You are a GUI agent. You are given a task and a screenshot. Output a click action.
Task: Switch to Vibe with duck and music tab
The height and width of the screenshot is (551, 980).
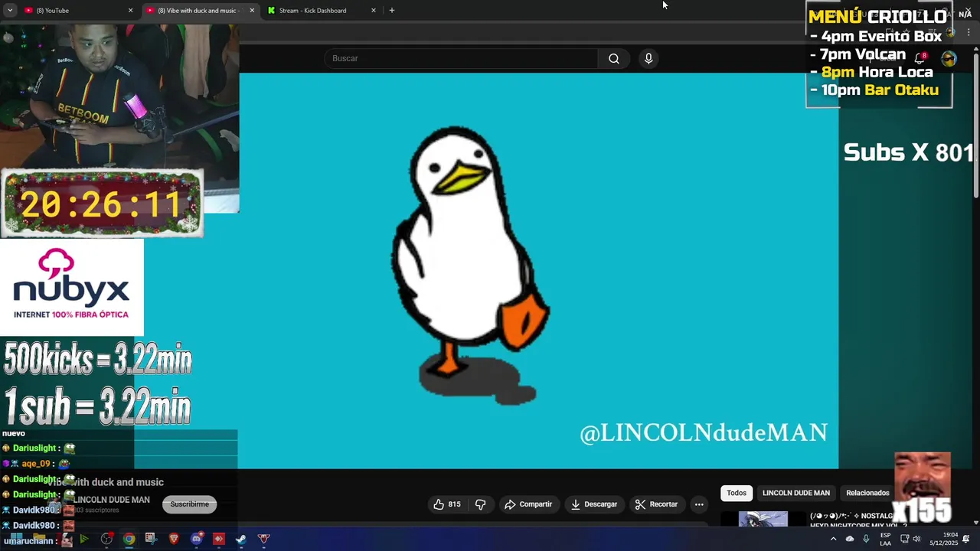pos(199,11)
